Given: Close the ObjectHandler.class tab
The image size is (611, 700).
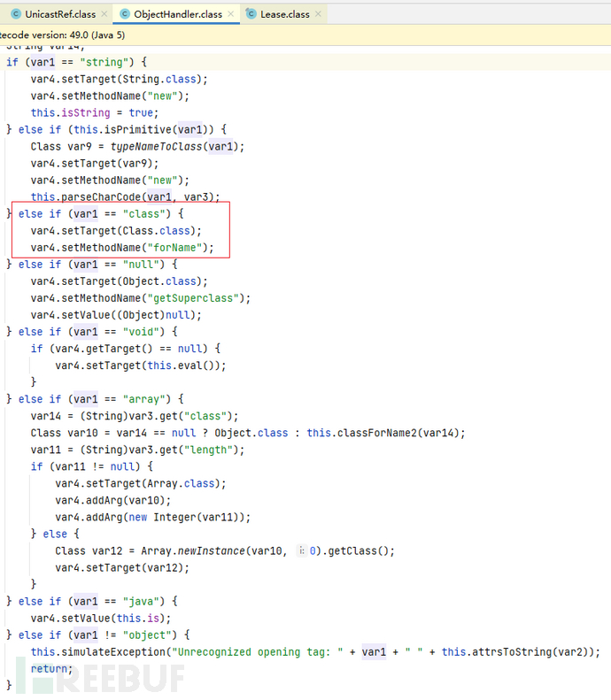Looking at the screenshot, I should (232, 14).
